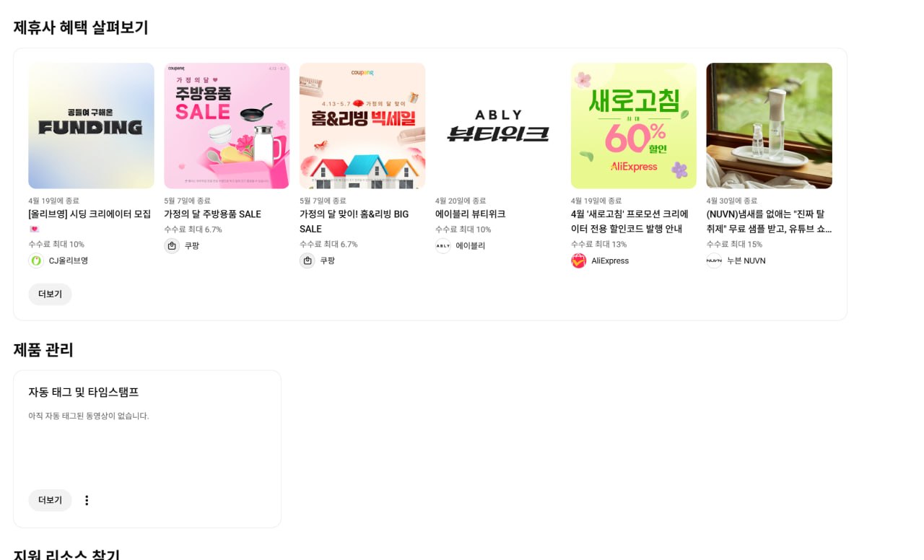Open the NUVN spray bottle thumbnail
This screenshot has width=924, height=560.
click(x=769, y=126)
